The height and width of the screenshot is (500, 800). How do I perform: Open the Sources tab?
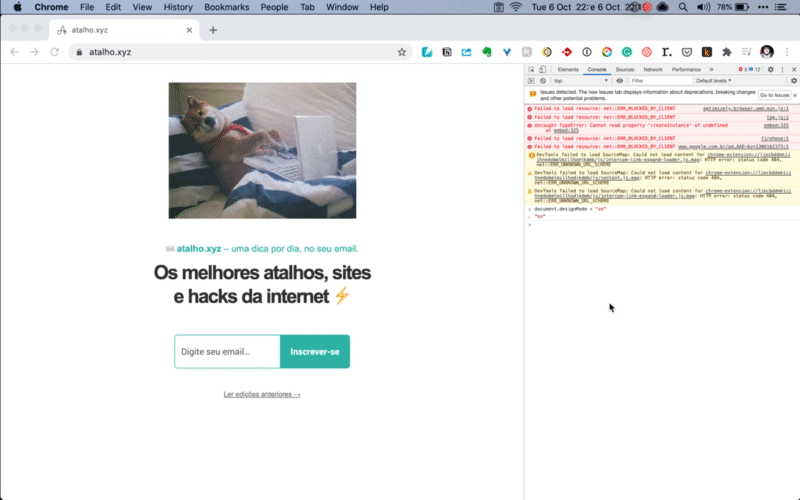click(x=624, y=69)
